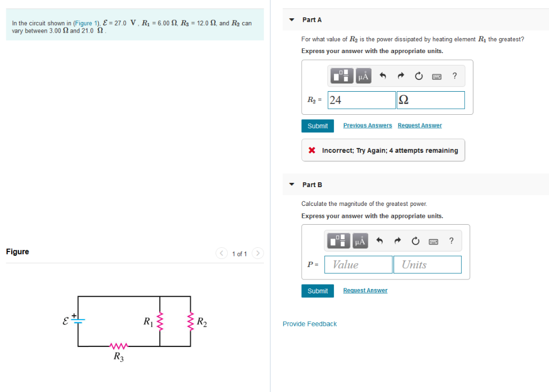Select the R2 answer input showing 24

[x=361, y=100]
